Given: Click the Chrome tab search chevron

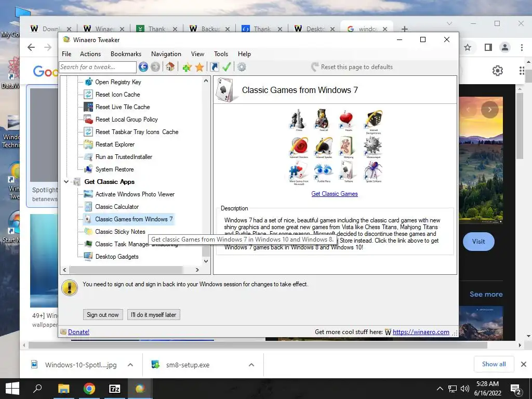Looking at the screenshot, I should (449, 23).
